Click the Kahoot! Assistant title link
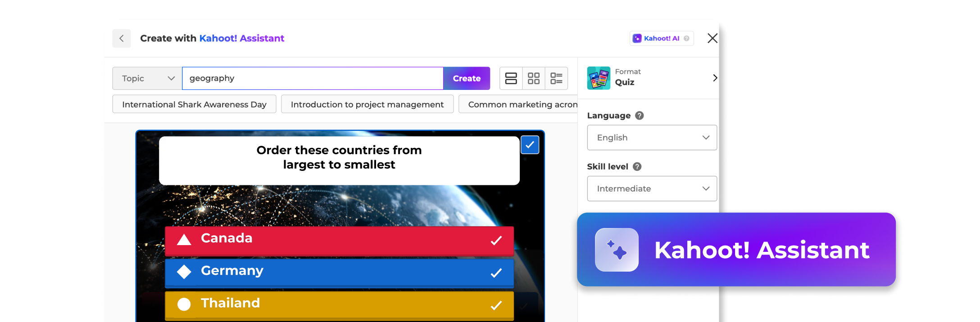The width and height of the screenshot is (980, 322). (x=241, y=38)
